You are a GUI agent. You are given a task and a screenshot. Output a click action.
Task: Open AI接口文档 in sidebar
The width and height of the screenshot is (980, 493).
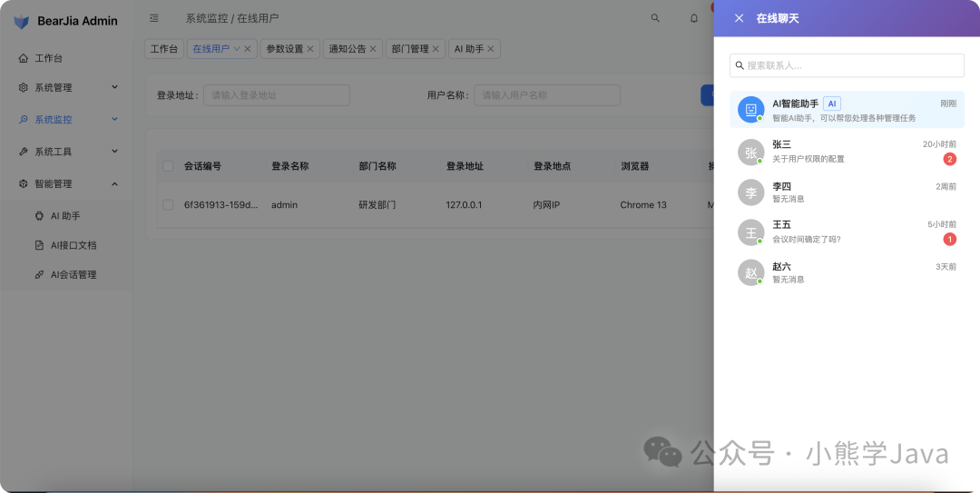66,245
